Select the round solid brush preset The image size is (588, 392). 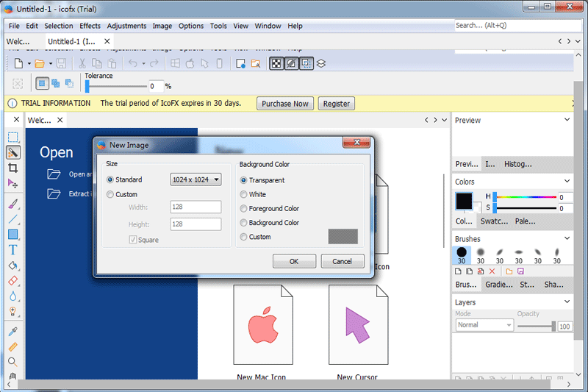[462, 255]
